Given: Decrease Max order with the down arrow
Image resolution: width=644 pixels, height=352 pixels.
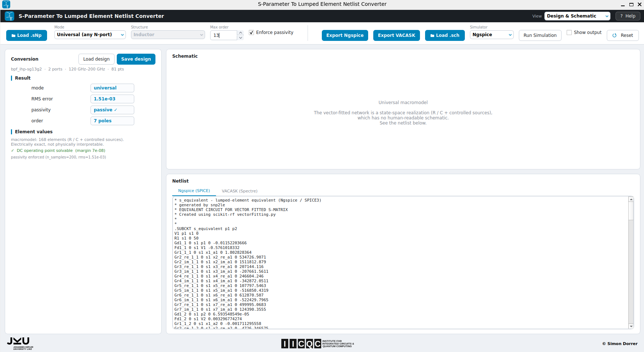Looking at the screenshot, I should [240, 38].
